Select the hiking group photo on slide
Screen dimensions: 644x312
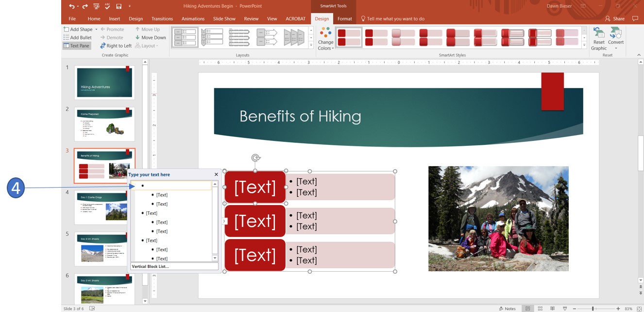pyautogui.click(x=498, y=219)
